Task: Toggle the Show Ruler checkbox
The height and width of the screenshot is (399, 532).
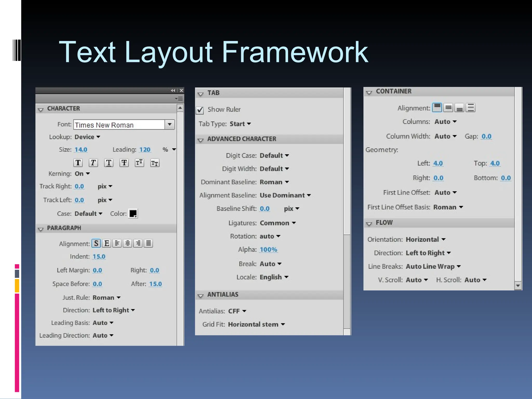Action: tap(200, 110)
